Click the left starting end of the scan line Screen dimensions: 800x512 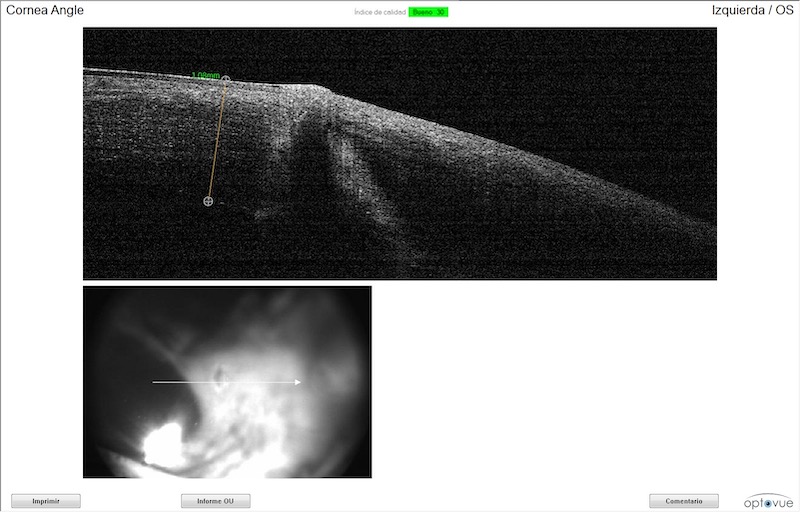coord(153,382)
